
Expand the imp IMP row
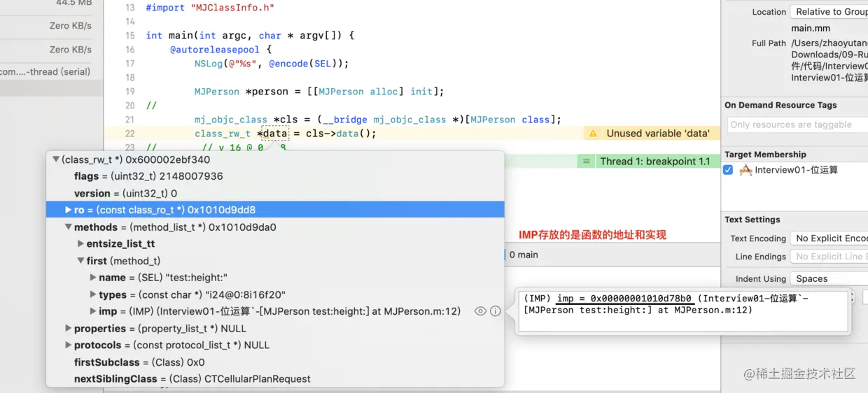point(94,311)
